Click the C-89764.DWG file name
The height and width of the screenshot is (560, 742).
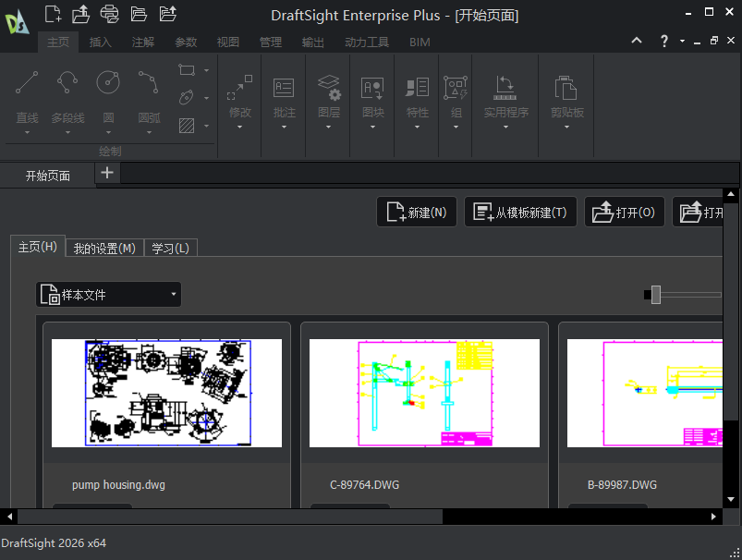coord(364,485)
